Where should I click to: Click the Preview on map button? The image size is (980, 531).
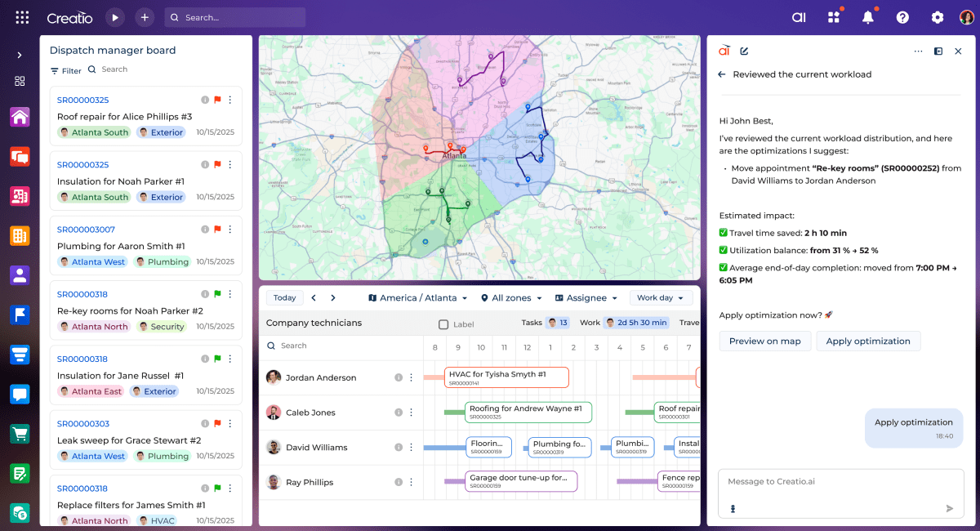764,341
